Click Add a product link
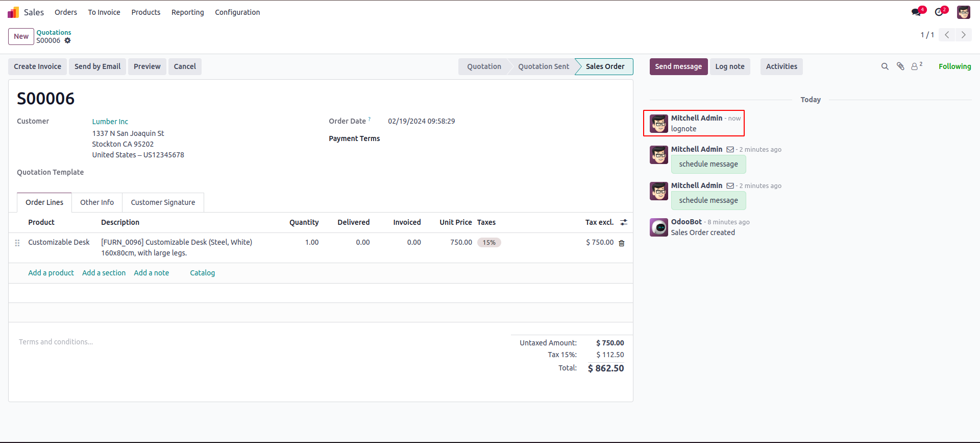Viewport: 980px width, 443px height. [x=51, y=273]
